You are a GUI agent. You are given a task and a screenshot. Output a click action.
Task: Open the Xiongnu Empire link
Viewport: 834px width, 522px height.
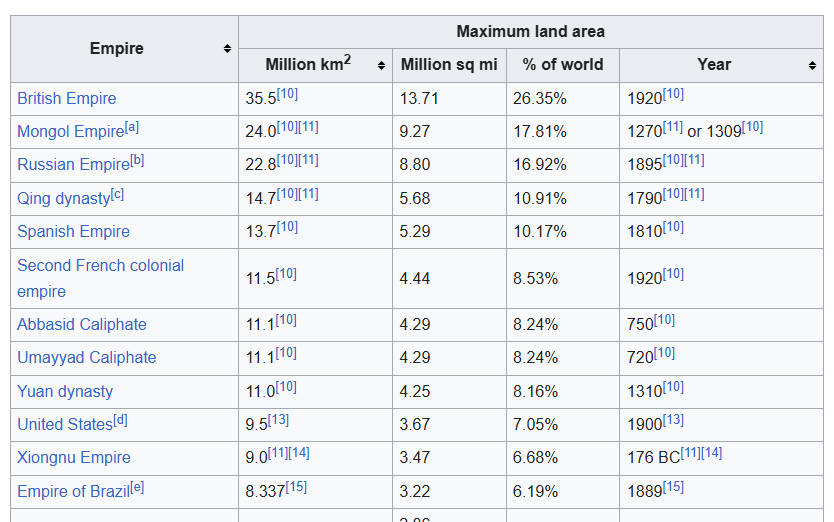73,457
